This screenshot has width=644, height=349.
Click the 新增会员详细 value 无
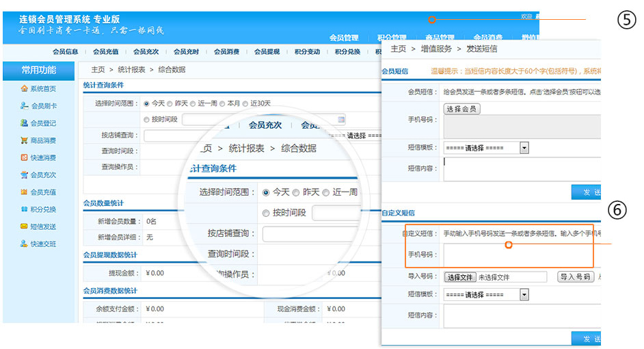click(x=150, y=237)
